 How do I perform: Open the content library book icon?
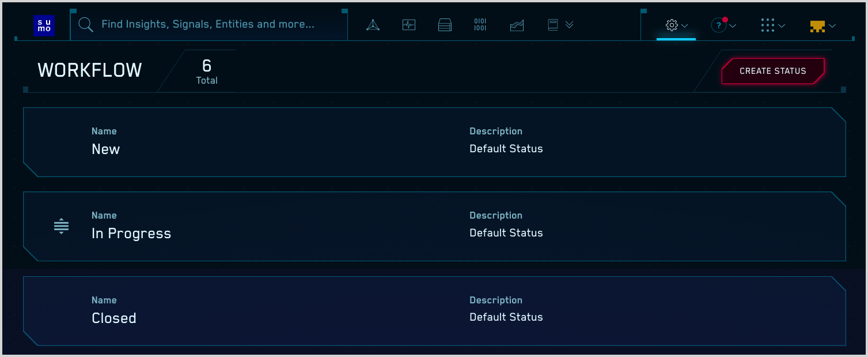tap(553, 25)
